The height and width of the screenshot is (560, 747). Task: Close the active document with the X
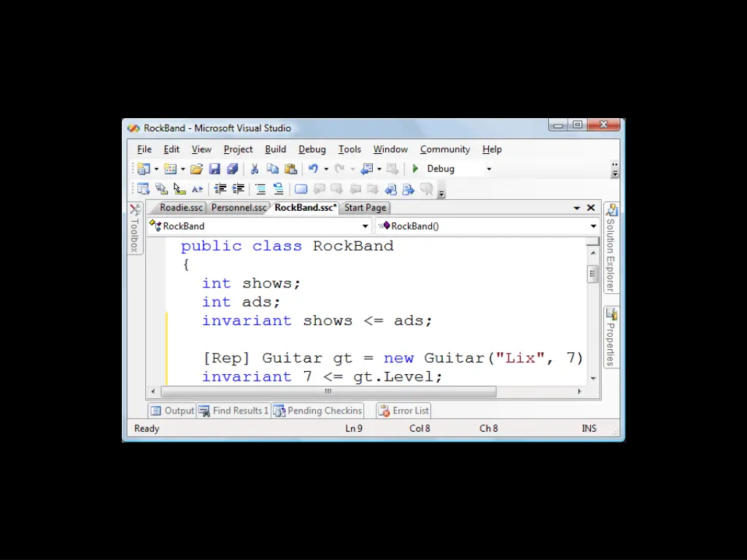click(591, 208)
